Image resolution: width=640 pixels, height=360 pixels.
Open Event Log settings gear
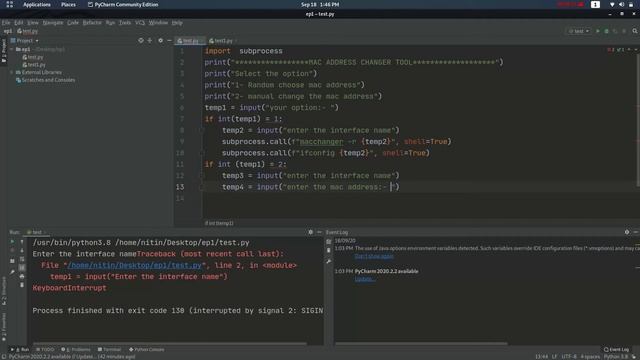click(627, 232)
